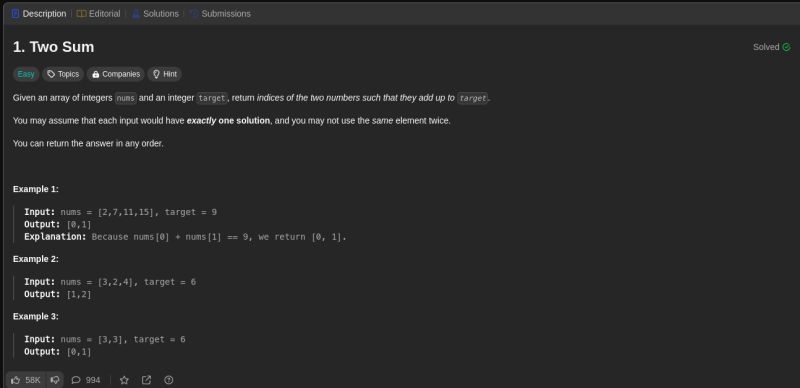
Task: Share the problem via share icon
Action: [x=146, y=380]
